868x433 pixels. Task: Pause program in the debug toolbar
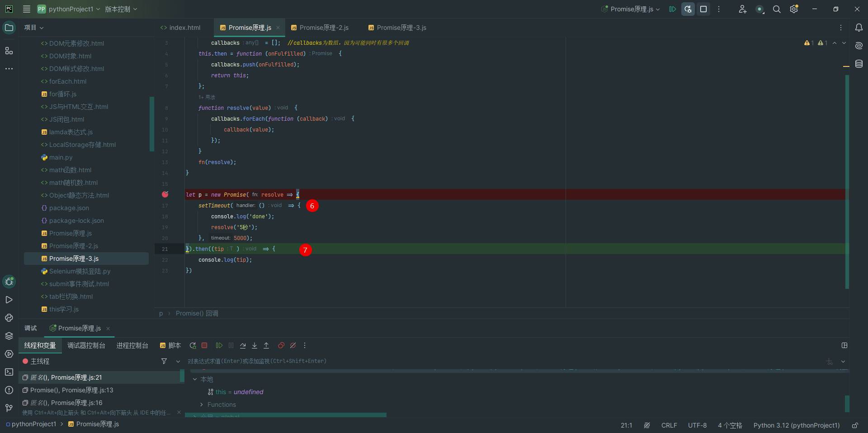tap(231, 345)
